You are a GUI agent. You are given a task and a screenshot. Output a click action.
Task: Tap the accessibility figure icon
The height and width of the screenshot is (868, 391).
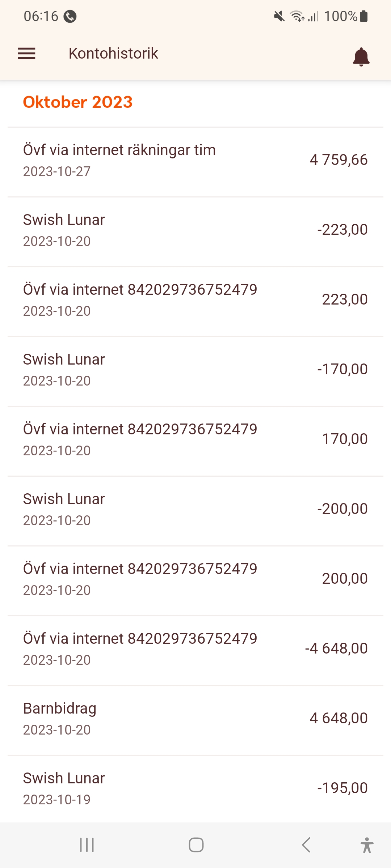pos(366,845)
